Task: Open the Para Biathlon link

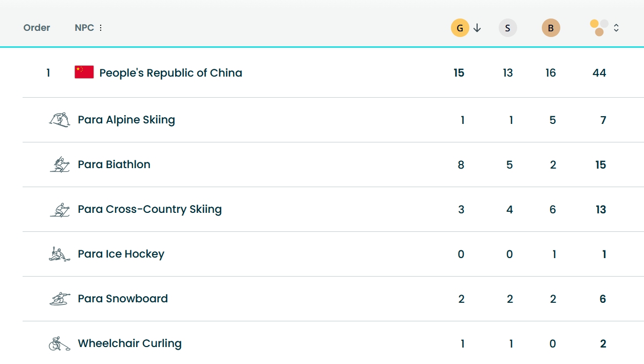Action: pos(114,165)
